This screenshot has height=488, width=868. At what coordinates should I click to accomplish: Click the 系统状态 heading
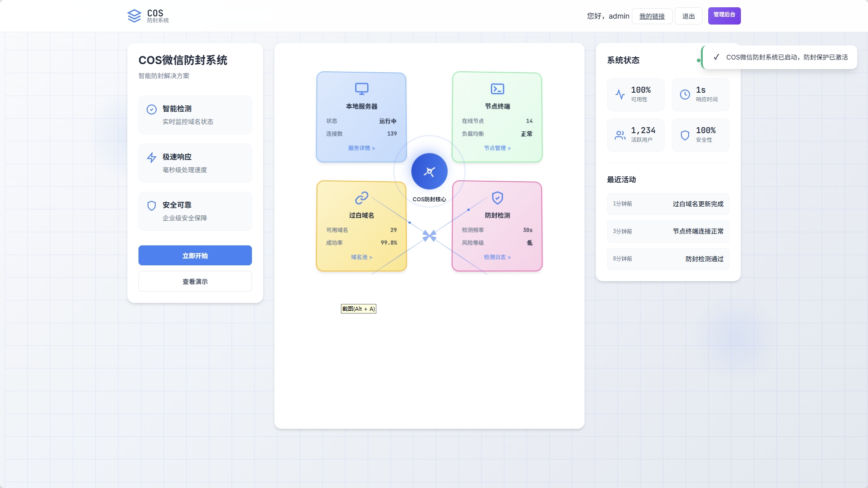(x=623, y=60)
